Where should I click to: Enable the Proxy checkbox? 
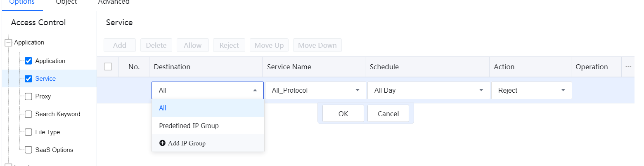coord(28,96)
